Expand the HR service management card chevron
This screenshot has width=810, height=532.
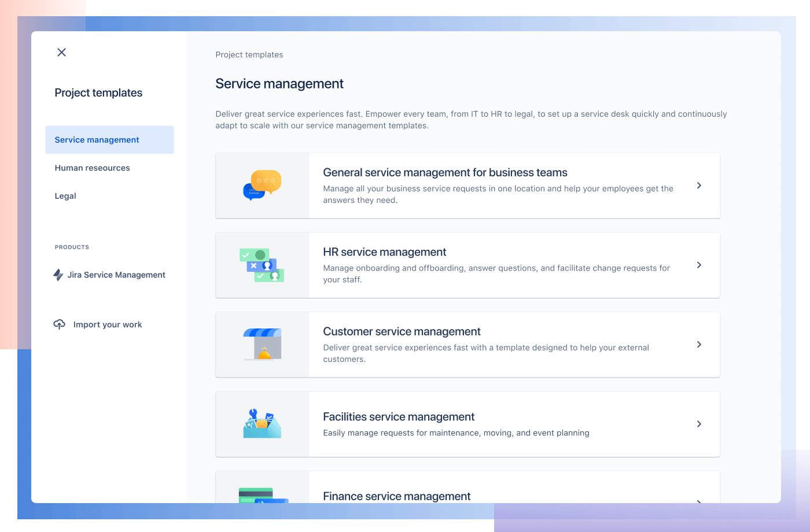pos(699,265)
